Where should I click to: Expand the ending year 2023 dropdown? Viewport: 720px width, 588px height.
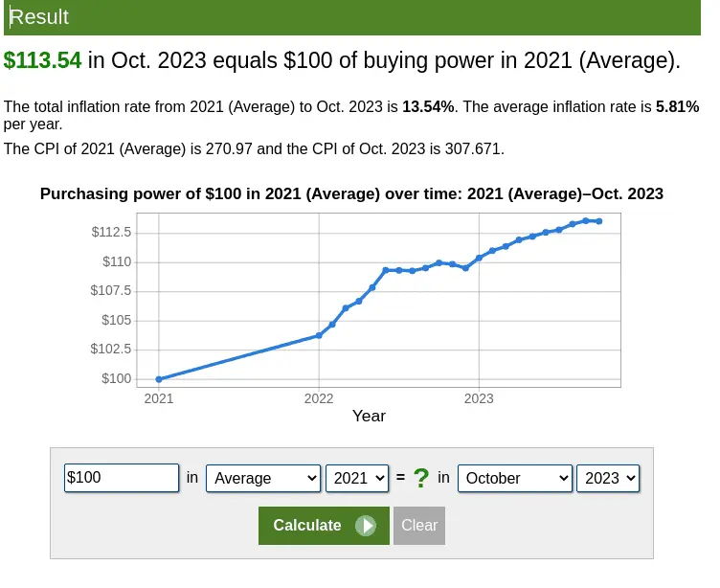click(x=608, y=478)
